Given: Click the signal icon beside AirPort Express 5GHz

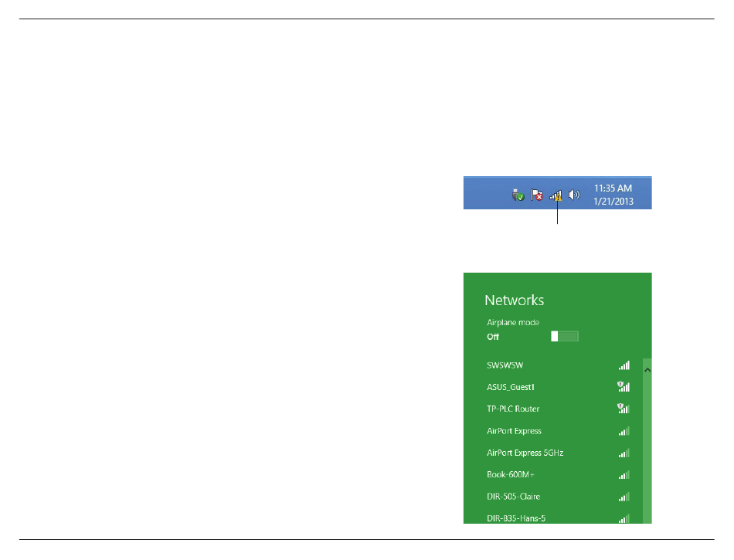Looking at the screenshot, I should pos(624,453).
